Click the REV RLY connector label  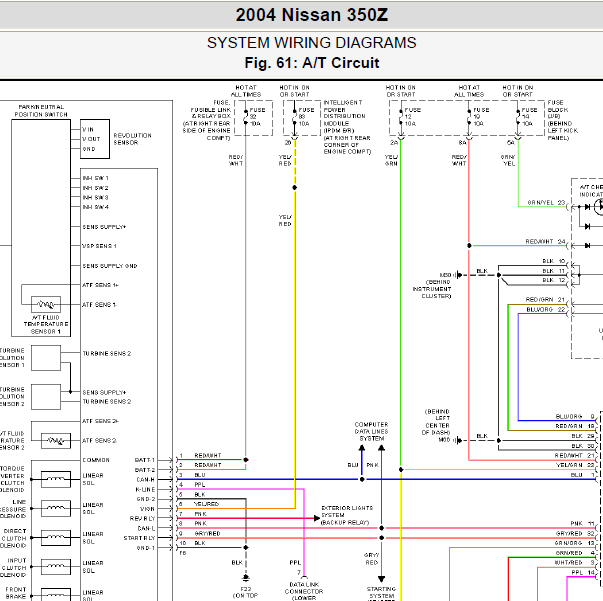point(142,518)
